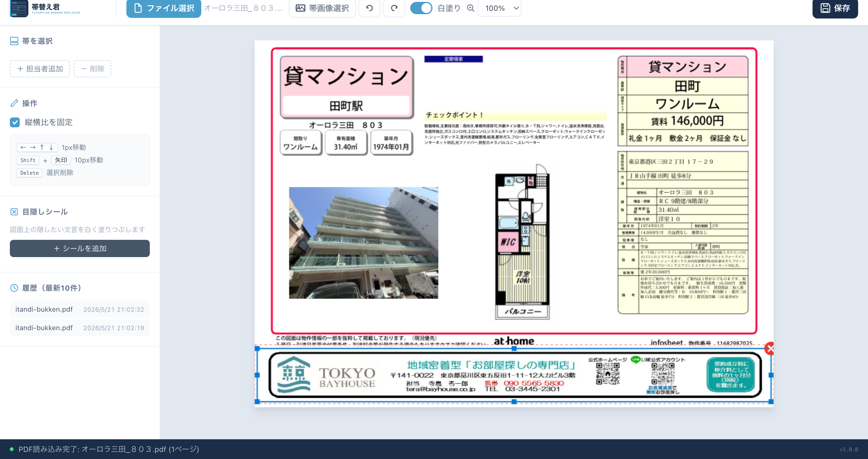Image resolution: width=868 pixels, height=459 pixels.
Task: Select the TOKYO BAYHOUSE banner image
Action: [514, 375]
